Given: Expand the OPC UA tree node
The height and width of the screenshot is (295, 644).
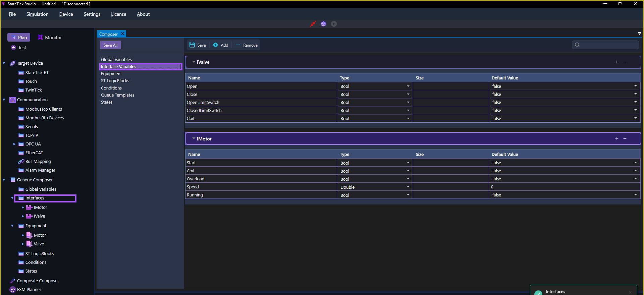Looking at the screenshot, I should coord(14,144).
